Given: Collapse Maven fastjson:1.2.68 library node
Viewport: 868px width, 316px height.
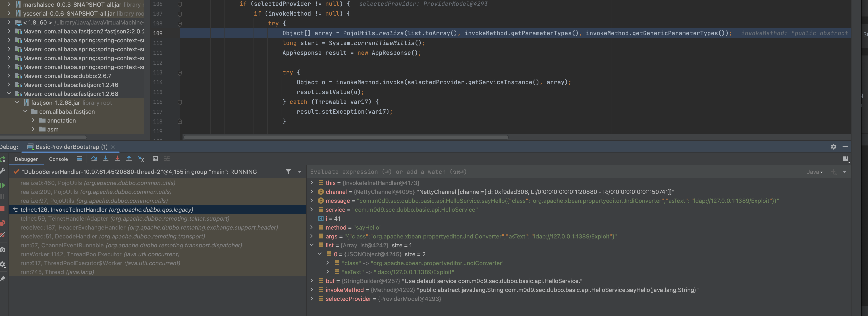Looking at the screenshot, I should coord(9,94).
